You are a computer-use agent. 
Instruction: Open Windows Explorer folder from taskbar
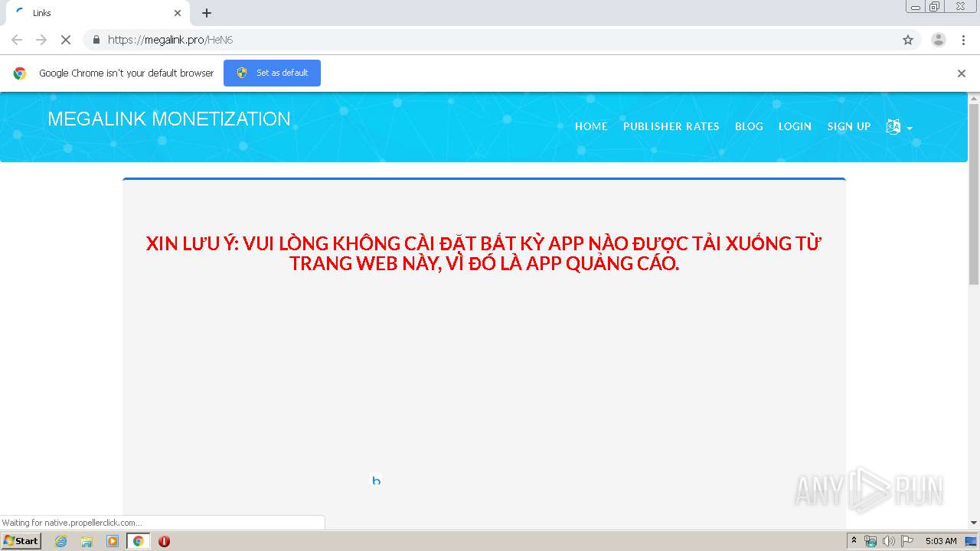pos(87,541)
